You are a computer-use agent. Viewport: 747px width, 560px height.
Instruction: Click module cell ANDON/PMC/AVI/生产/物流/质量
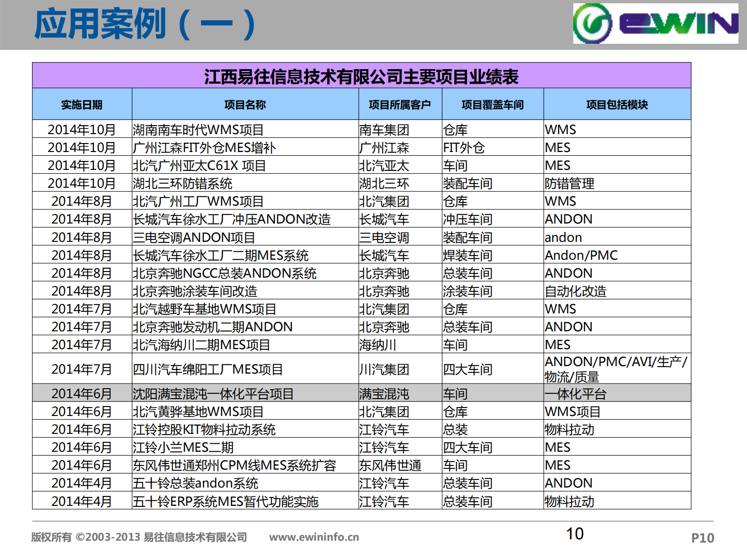(617, 369)
